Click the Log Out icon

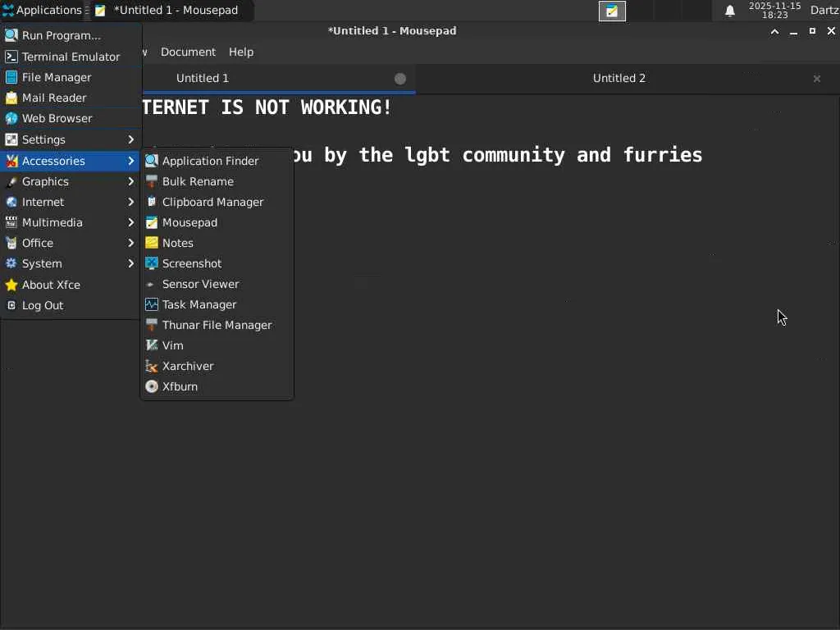point(11,305)
